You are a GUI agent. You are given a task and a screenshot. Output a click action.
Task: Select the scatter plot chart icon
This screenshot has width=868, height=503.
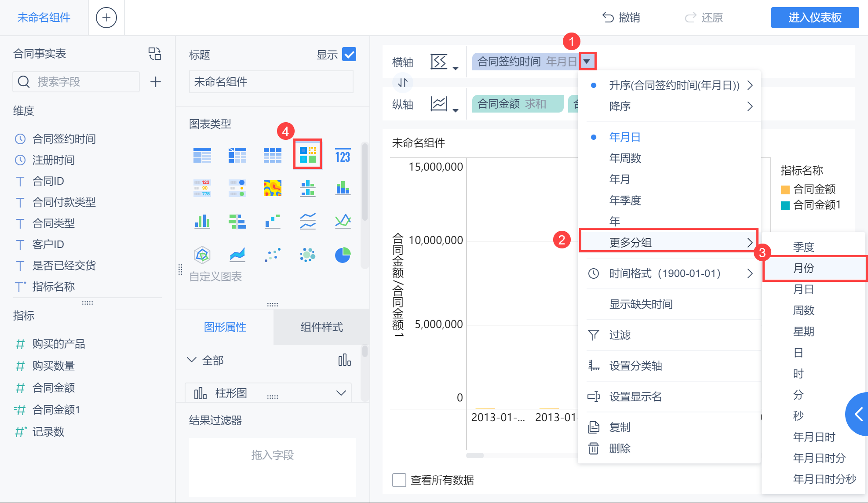[272, 255]
